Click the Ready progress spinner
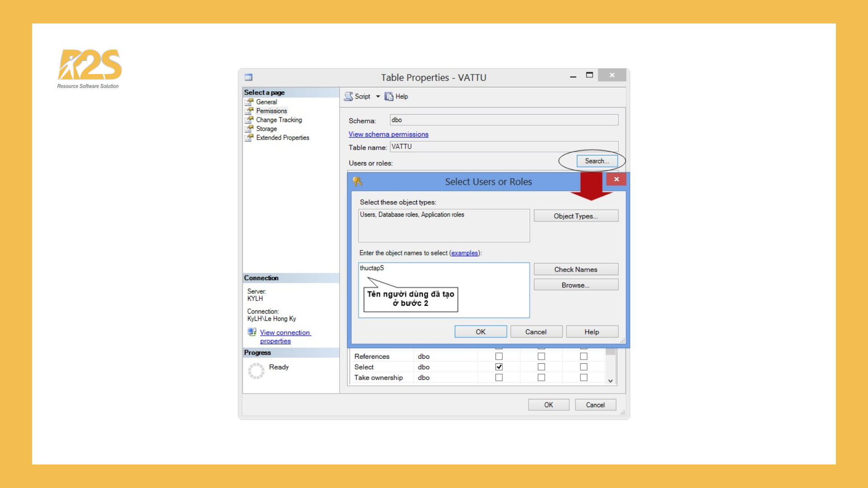The height and width of the screenshot is (488, 868). coord(256,371)
